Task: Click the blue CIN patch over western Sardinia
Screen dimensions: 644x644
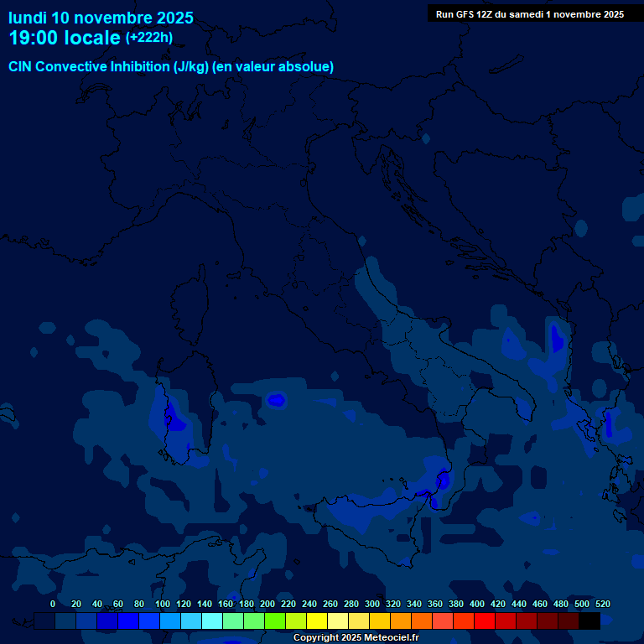Action: coord(171,414)
